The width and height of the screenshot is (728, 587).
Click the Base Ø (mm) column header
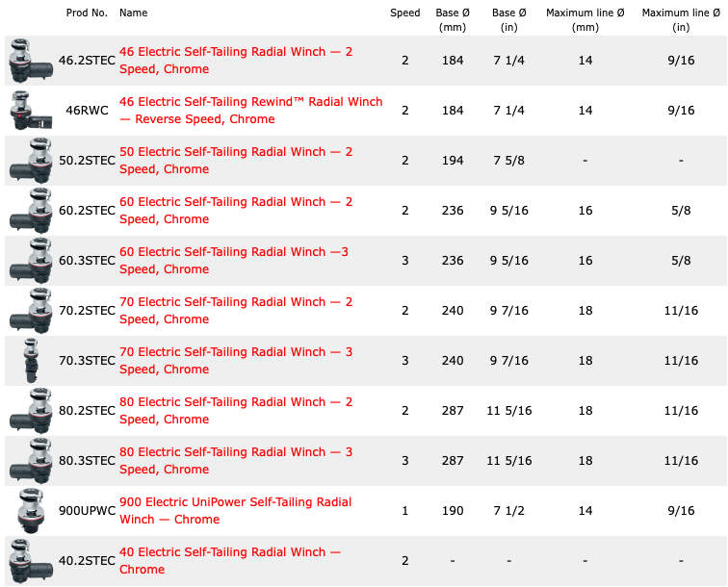click(x=452, y=20)
